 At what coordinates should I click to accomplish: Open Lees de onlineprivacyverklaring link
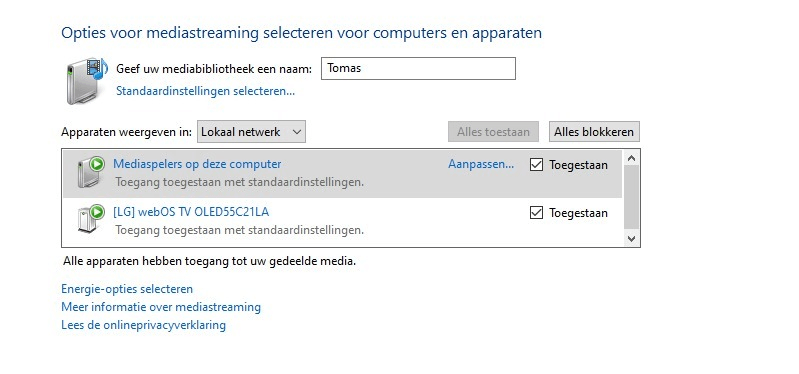pos(143,325)
